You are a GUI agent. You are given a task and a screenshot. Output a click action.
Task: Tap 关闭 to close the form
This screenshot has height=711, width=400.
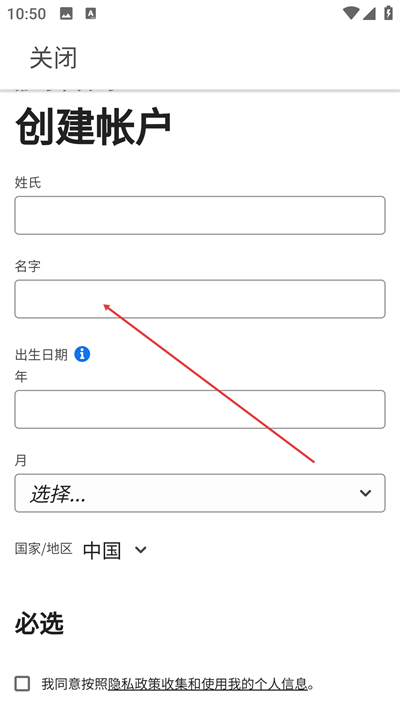[54, 58]
